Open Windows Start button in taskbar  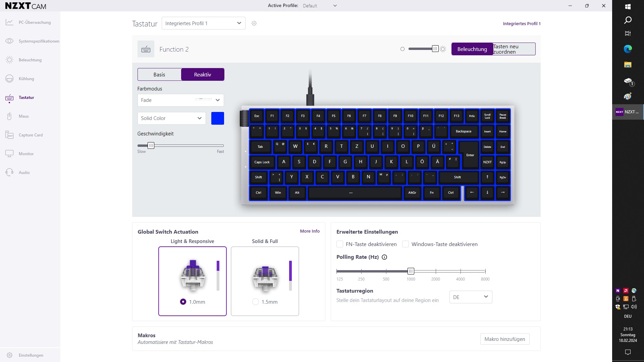pyautogui.click(x=628, y=6)
